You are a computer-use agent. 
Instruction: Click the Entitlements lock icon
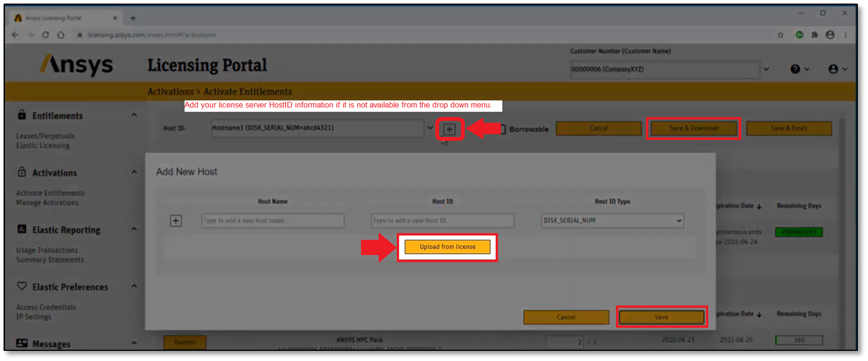tap(22, 115)
